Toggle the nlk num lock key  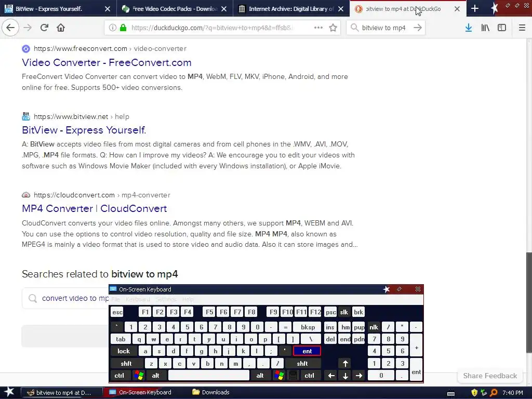[374, 327]
